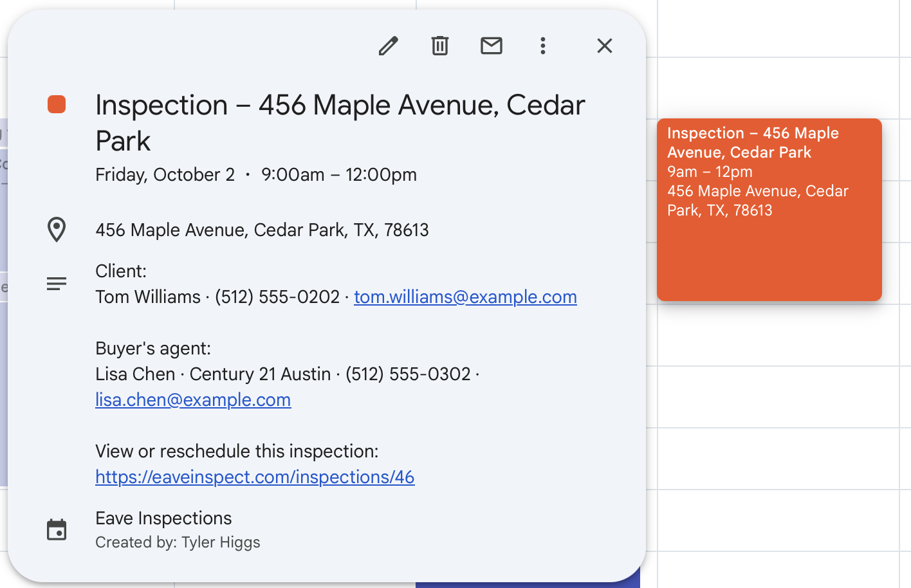Delete the event using the trash icon
Viewport: 911px width, 588px height.
pos(440,46)
